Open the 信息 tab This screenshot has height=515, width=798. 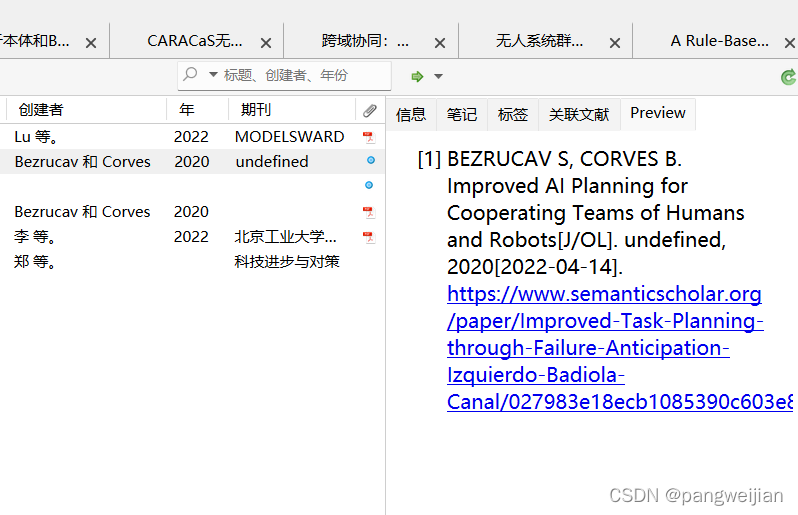point(411,115)
